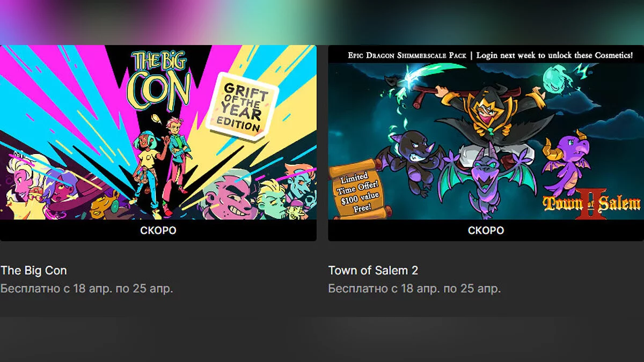
Task: Click the СКОРО banner under The Big Con
Action: tap(158, 231)
